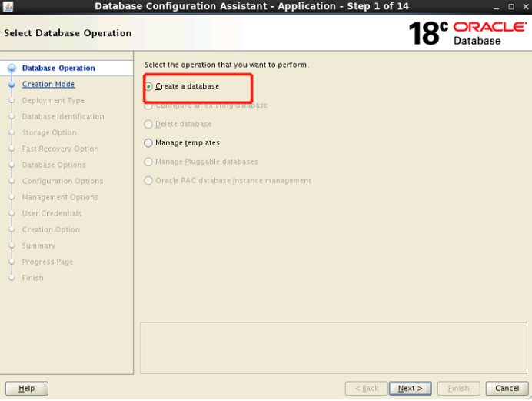Screen dimensions: 532x401
Task: Click the Database Operation step bullet icon
Action: pos(12,69)
